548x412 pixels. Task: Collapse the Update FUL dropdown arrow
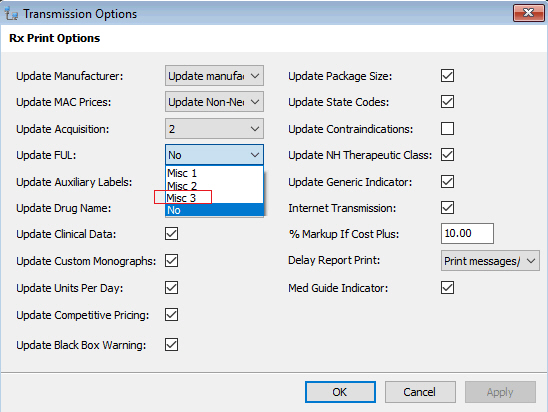(x=255, y=154)
